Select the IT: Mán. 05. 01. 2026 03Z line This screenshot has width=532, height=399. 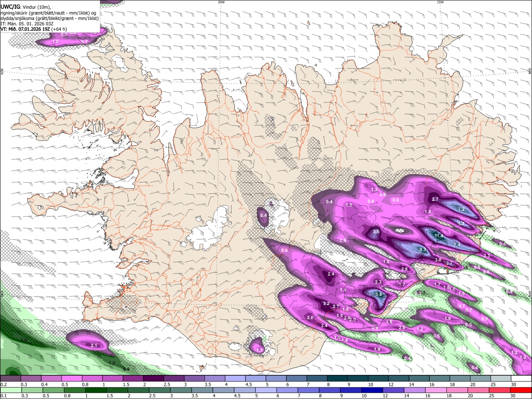[x=27, y=24]
